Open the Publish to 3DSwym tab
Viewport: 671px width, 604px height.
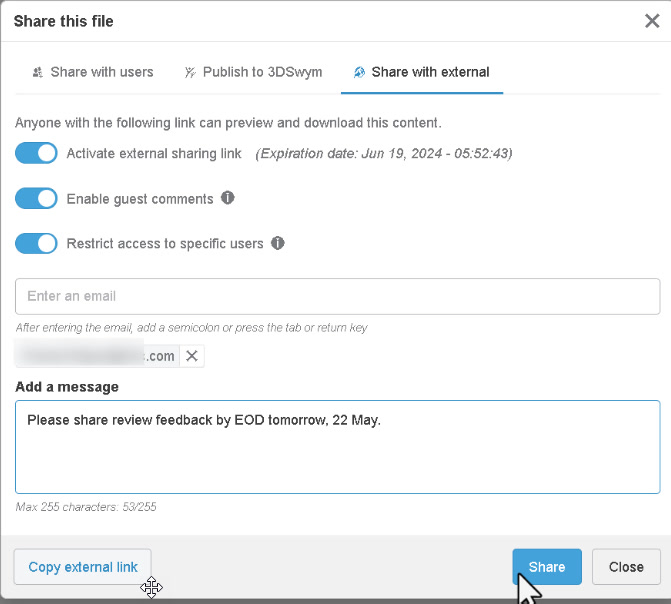coord(247,72)
